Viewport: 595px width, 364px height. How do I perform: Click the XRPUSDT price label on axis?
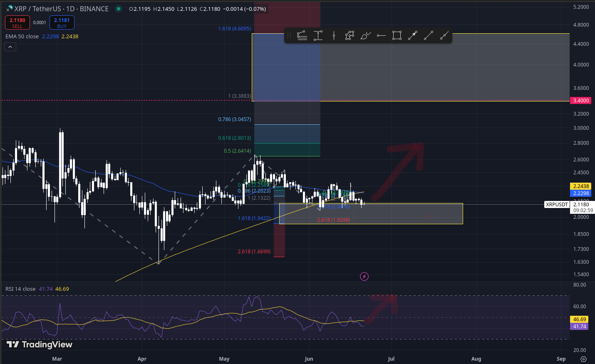(557, 204)
